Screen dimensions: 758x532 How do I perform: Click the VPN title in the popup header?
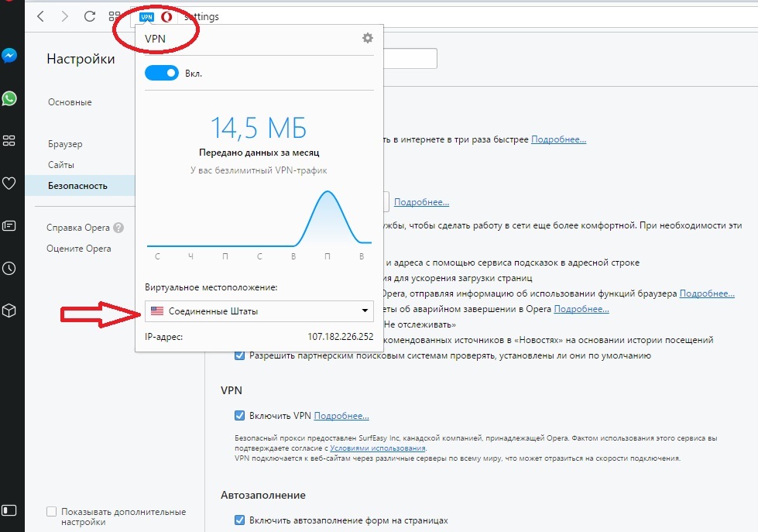[155, 39]
